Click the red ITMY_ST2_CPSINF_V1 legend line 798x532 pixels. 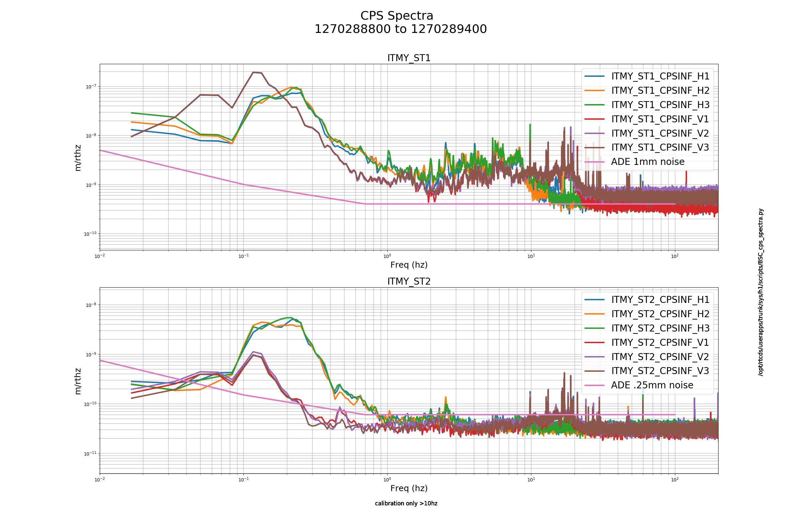pyautogui.click(x=595, y=342)
